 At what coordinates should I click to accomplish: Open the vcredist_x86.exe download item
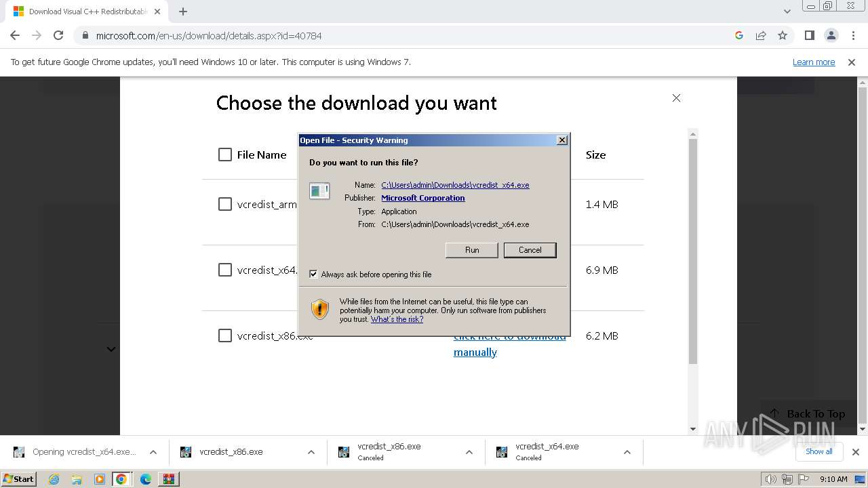231,452
